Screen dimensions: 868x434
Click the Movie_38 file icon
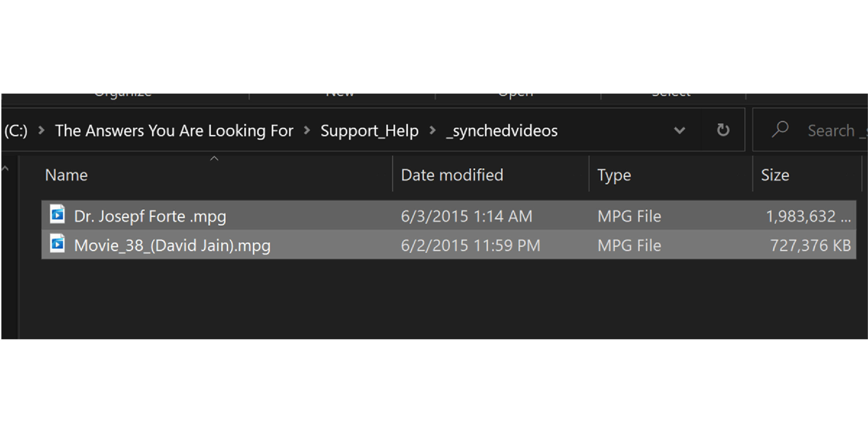pyautogui.click(x=57, y=243)
